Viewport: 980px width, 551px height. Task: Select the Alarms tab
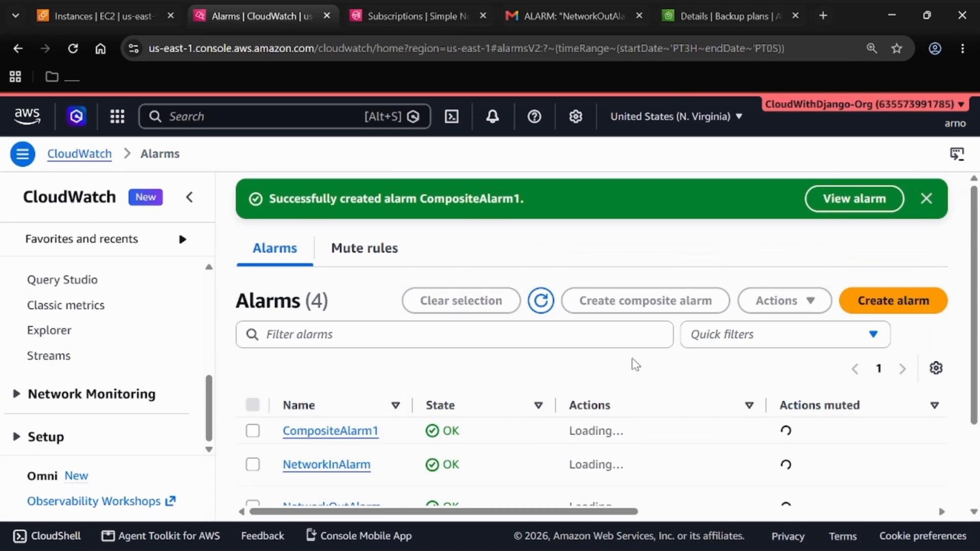point(275,248)
